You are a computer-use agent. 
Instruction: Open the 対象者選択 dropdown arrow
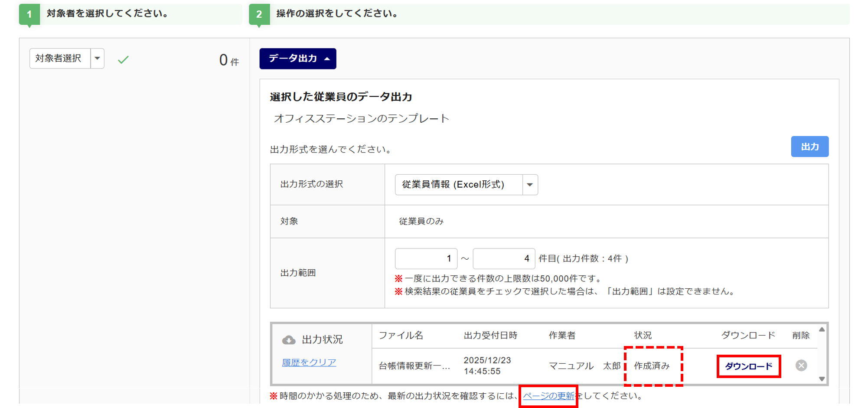(x=98, y=59)
